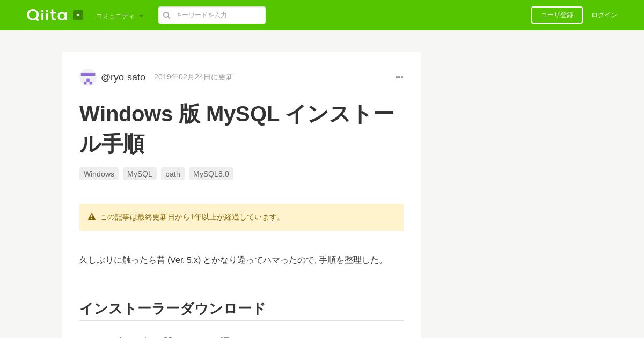Click the warning triangle icon in the notice

(x=92, y=217)
